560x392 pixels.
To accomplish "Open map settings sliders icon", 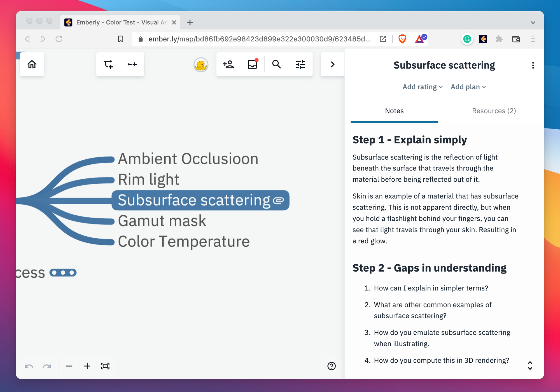I will click(300, 64).
